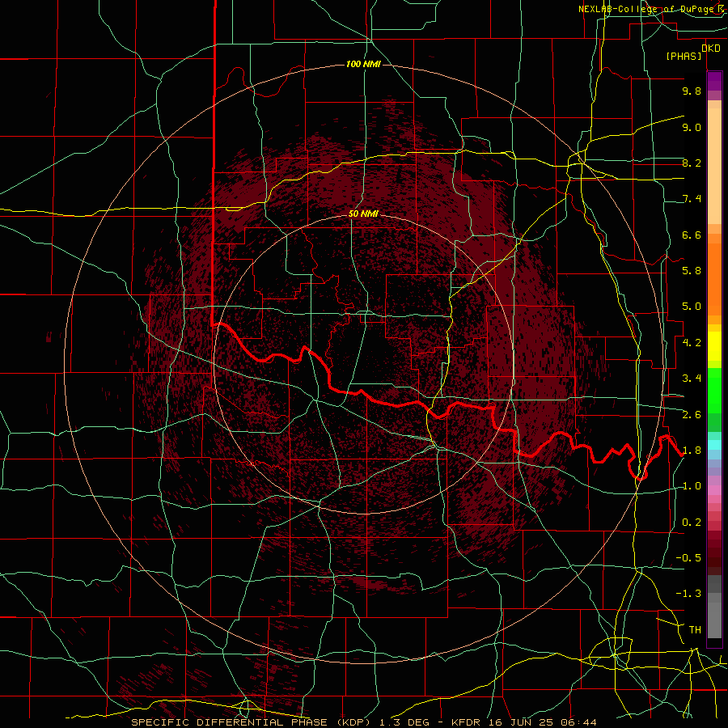Image resolution: width=728 pixels, height=728 pixels.
Task: Click the 9.8 value on the color scale
Action: point(692,91)
